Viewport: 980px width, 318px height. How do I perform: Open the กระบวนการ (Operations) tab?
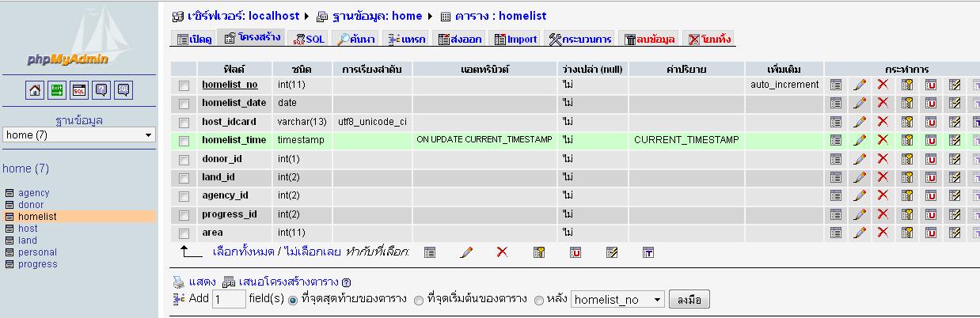click(579, 39)
